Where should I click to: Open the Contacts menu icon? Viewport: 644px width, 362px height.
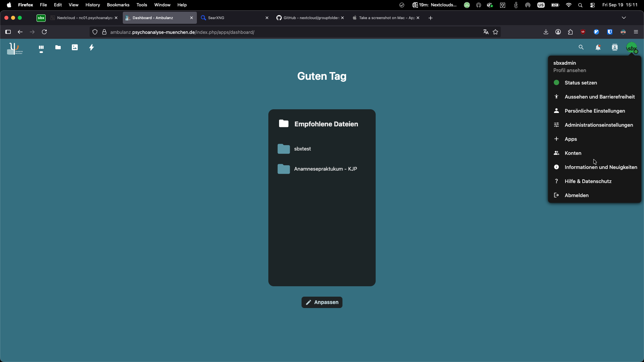614,48
